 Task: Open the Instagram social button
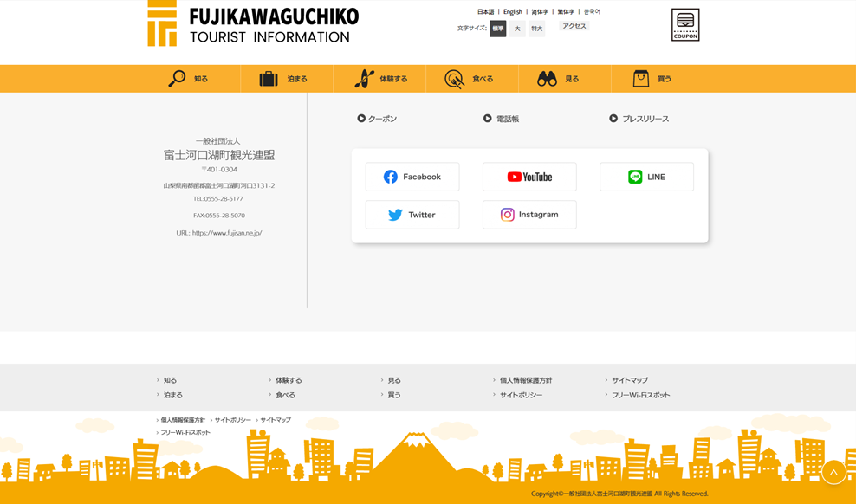coord(529,215)
